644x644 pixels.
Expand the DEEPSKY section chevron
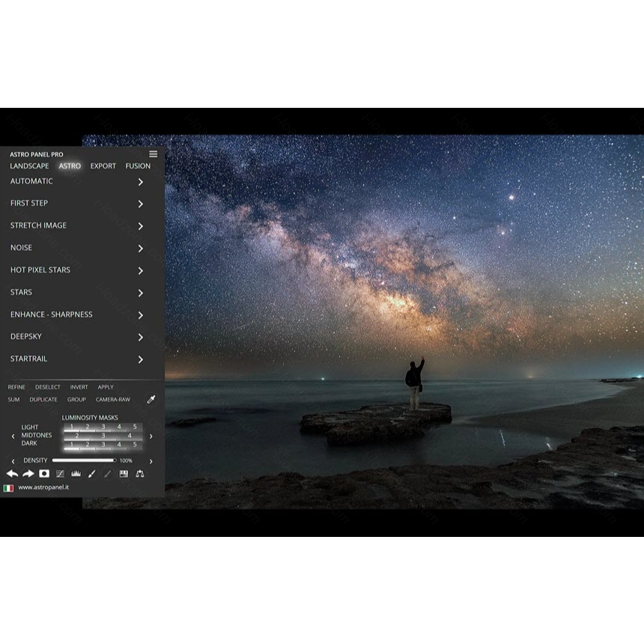tap(141, 337)
